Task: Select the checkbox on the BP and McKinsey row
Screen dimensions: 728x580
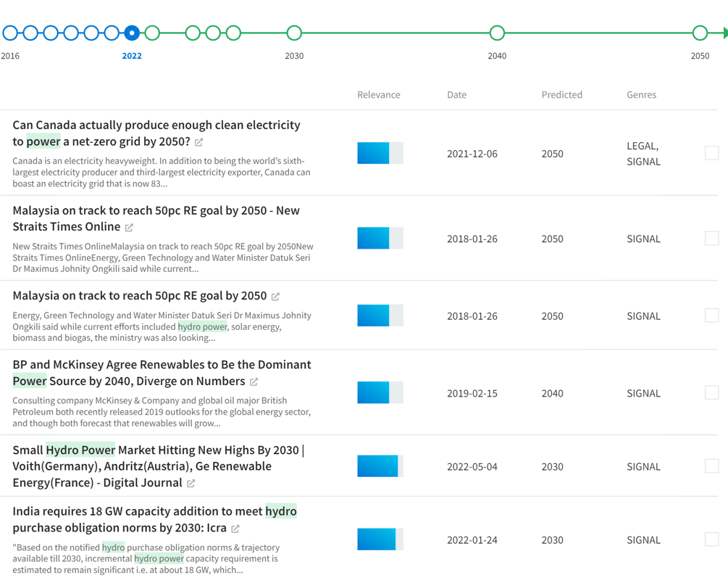Action: 711,392
